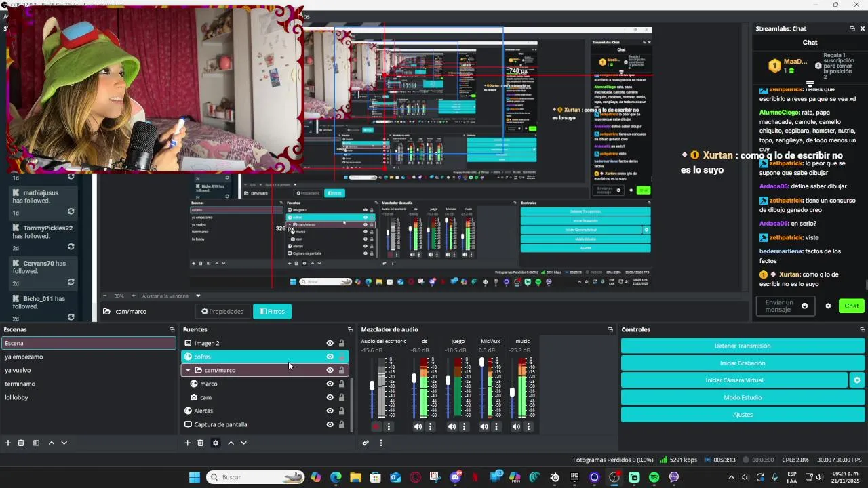The image size is (868, 488).
Task: Click Iniciar Grabación button
Action: tap(743, 363)
